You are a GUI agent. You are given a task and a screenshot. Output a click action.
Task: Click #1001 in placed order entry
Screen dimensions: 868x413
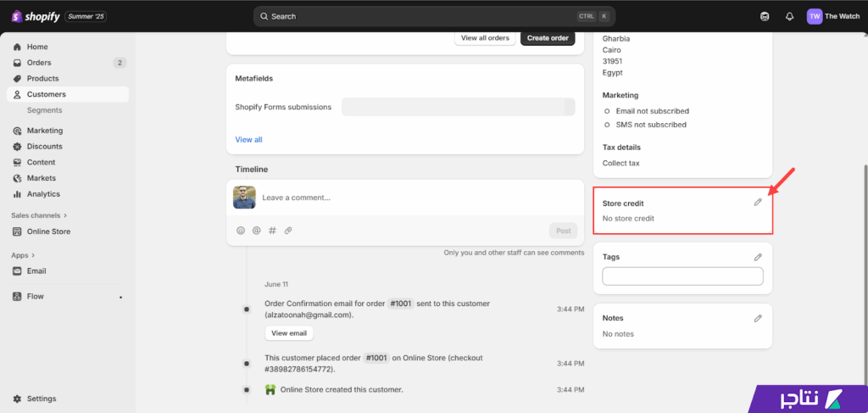click(x=376, y=358)
